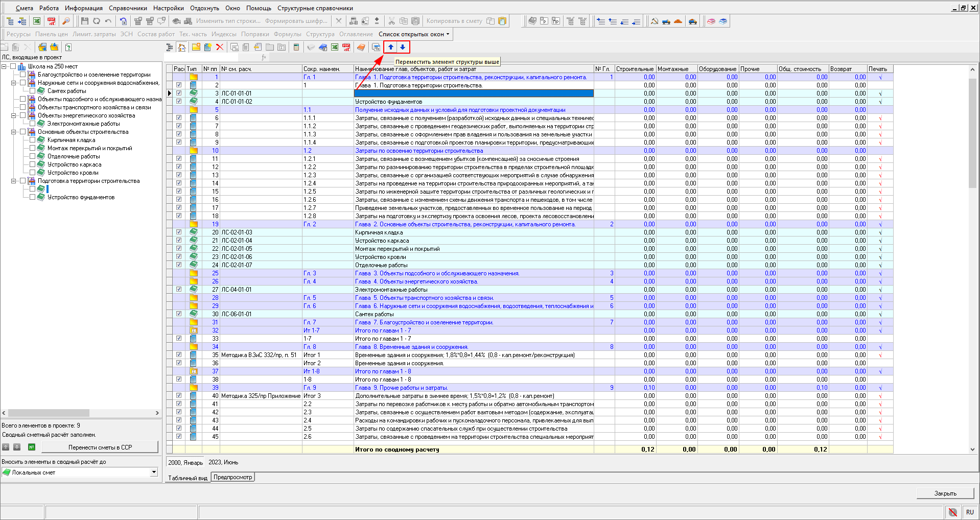
Task: Click the magnifier search icon in top toolbar
Action: [66, 21]
